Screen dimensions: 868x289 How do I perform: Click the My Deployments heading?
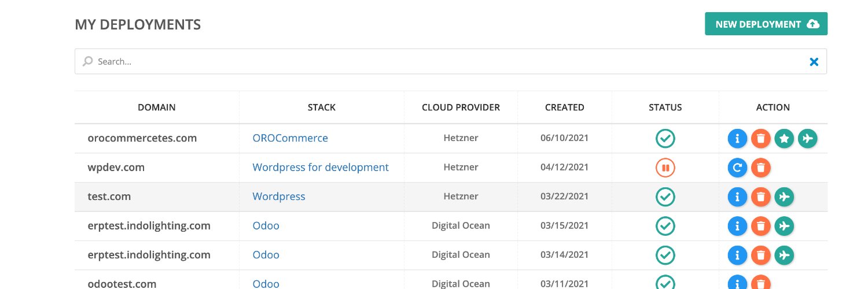[x=138, y=24]
